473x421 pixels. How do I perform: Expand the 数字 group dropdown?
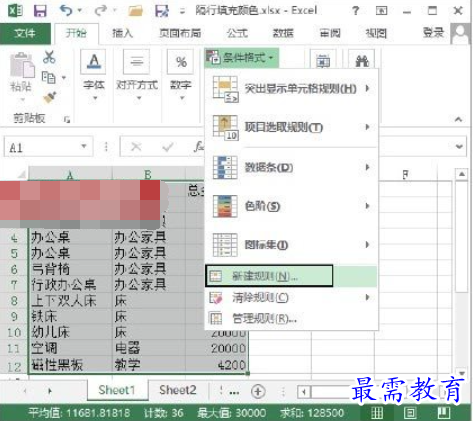point(182,98)
